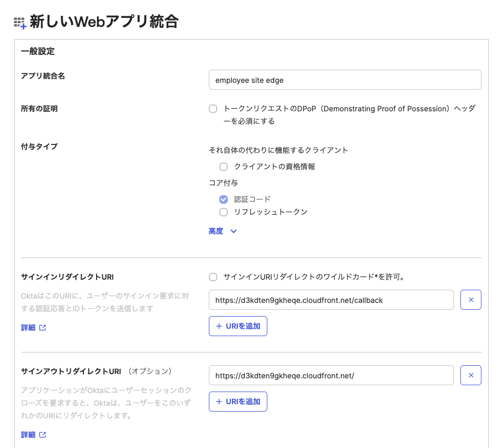This screenshot has width=502, height=448.
Task: Enable the リフレッシュトークン checkbox
Action: pos(224,212)
